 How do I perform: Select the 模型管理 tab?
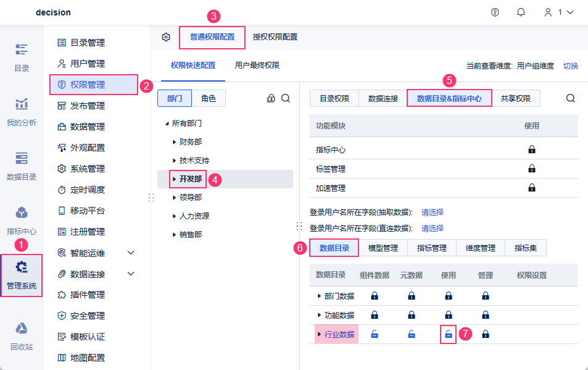pyautogui.click(x=383, y=248)
